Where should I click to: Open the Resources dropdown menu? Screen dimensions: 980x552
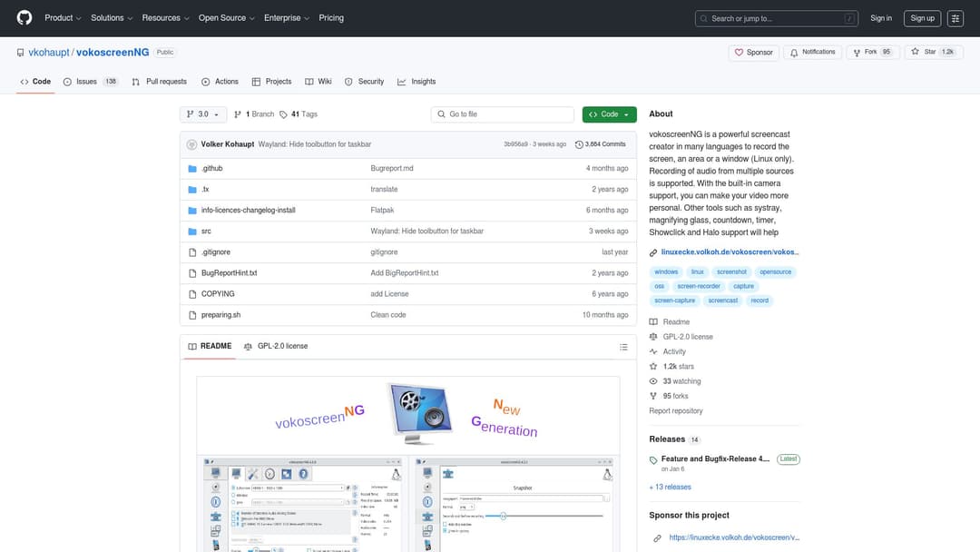tap(165, 18)
